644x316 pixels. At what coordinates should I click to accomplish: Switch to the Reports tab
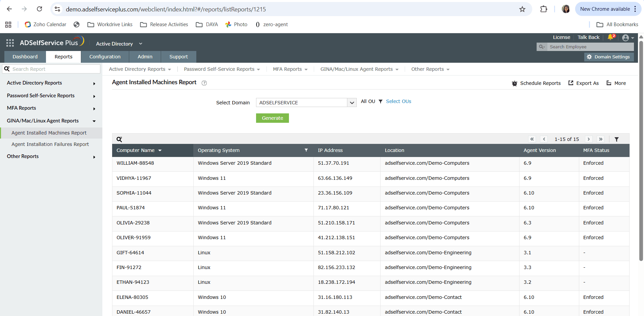63,57
